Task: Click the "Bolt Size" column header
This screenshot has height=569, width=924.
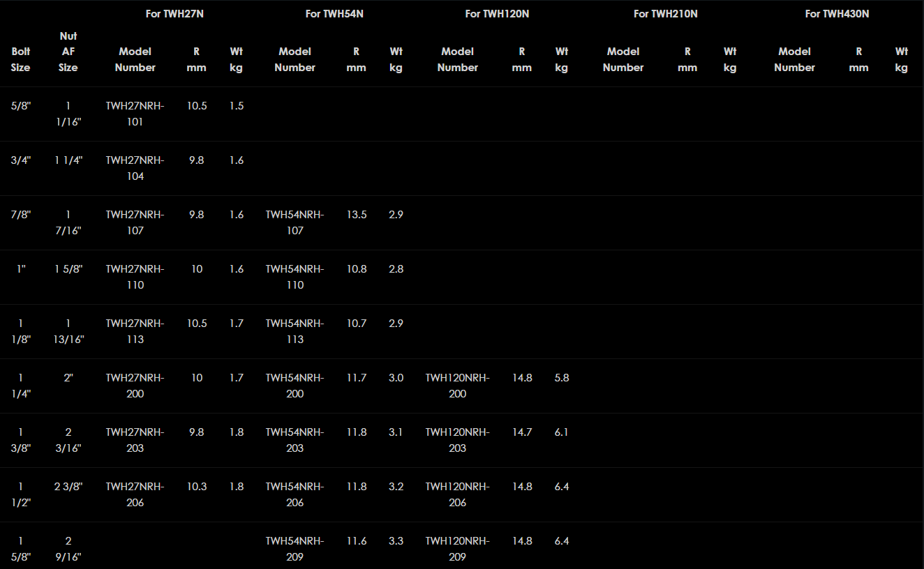Action: tap(21, 59)
